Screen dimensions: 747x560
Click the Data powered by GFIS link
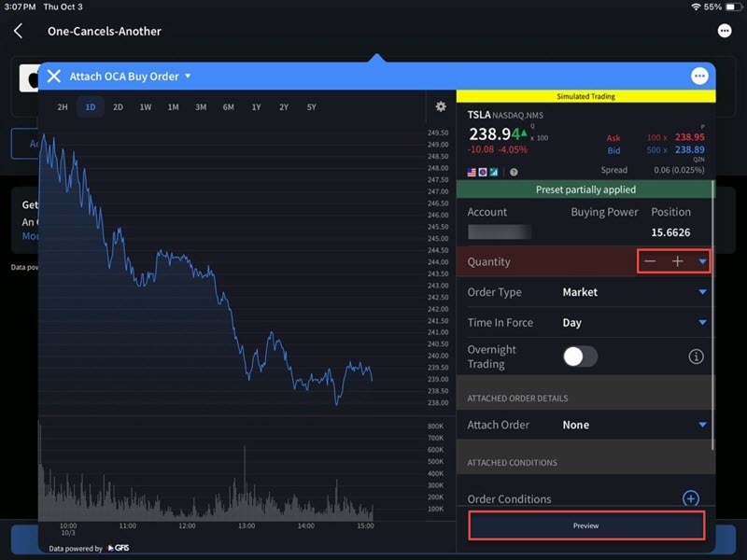click(90, 549)
